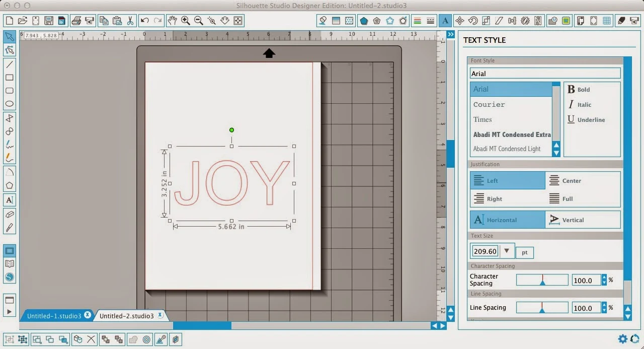Select the Edit Points tool

click(10, 50)
